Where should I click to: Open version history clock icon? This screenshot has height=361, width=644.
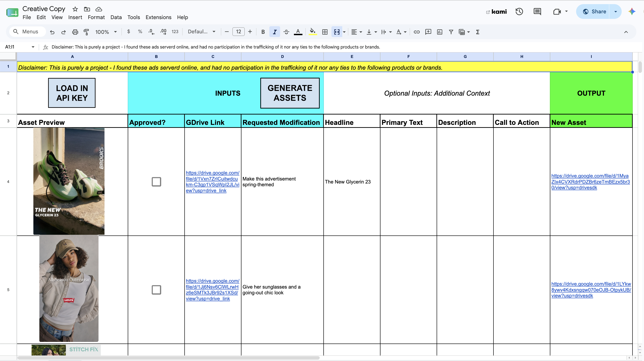(519, 11)
